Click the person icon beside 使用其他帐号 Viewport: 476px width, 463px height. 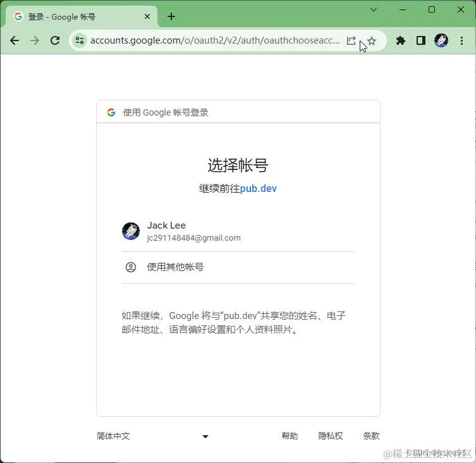(131, 267)
